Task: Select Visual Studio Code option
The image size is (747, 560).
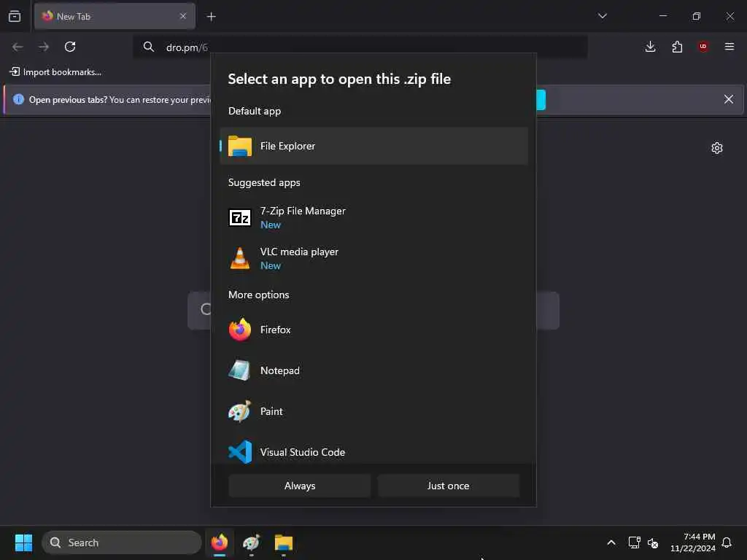Action: pyautogui.click(x=374, y=452)
